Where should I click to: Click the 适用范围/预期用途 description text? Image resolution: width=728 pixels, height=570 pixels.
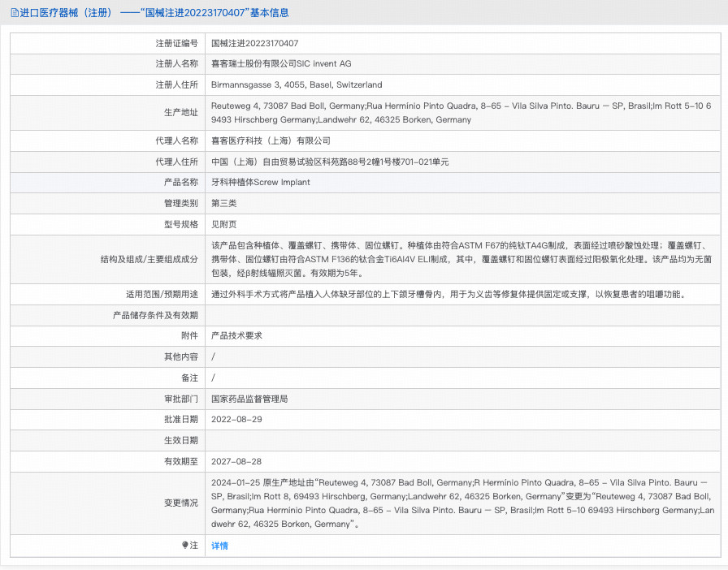(448, 294)
